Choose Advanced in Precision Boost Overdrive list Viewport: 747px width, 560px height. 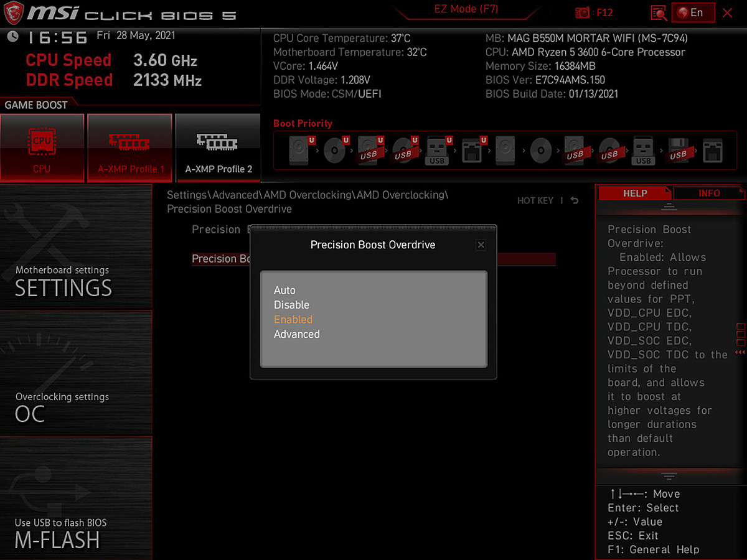click(x=297, y=334)
